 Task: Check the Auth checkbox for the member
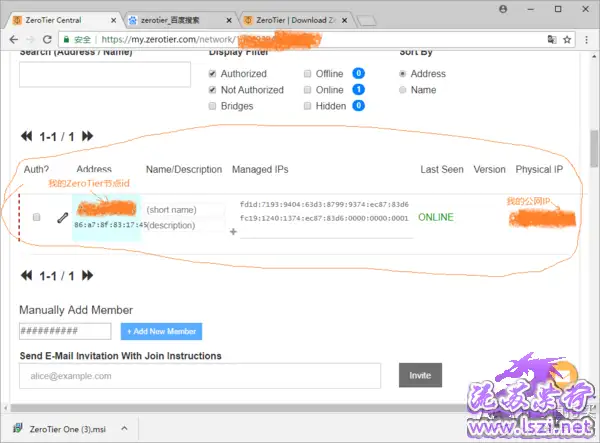pos(36,217)
